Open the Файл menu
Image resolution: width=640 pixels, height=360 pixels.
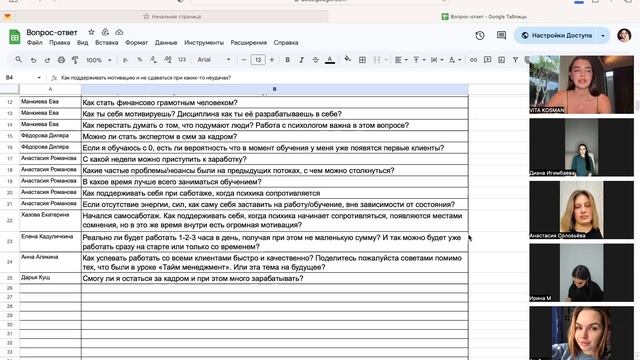pyautogui.click(x=35, y=42)
